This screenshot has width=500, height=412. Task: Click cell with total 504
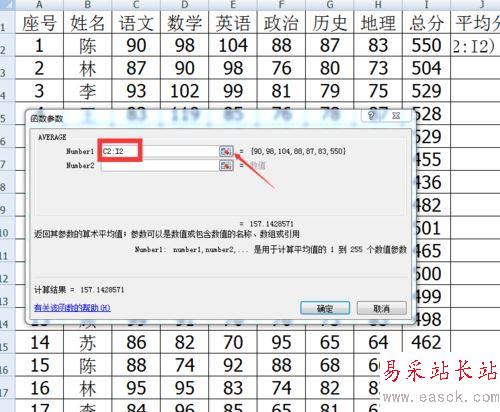click(x=426, y=68)
